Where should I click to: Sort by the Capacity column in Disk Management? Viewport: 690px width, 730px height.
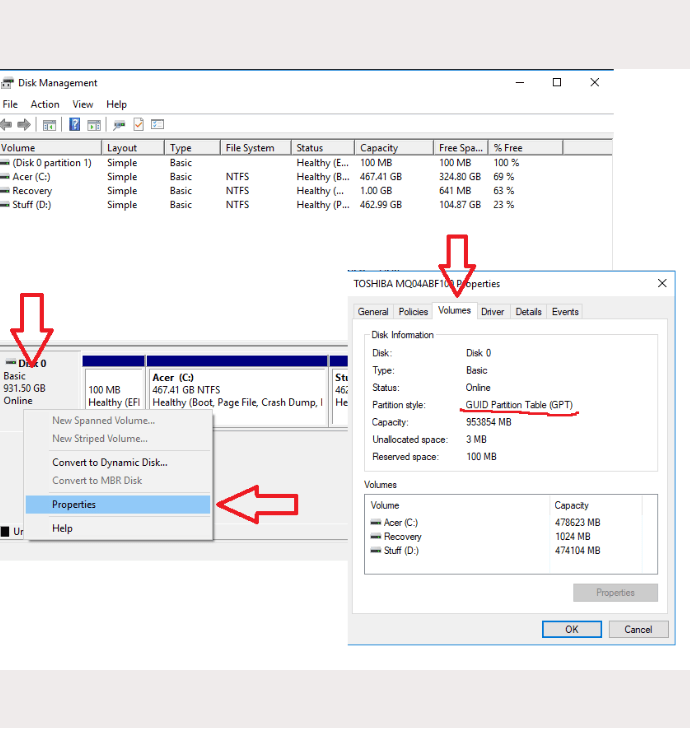[x=394, y=148]
